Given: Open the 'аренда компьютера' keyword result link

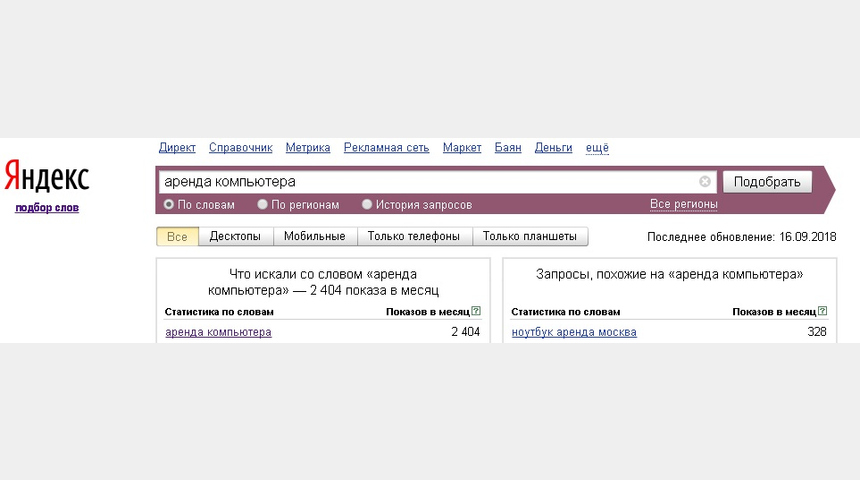Looking at the screenshot, I should [x=218, y=332].
